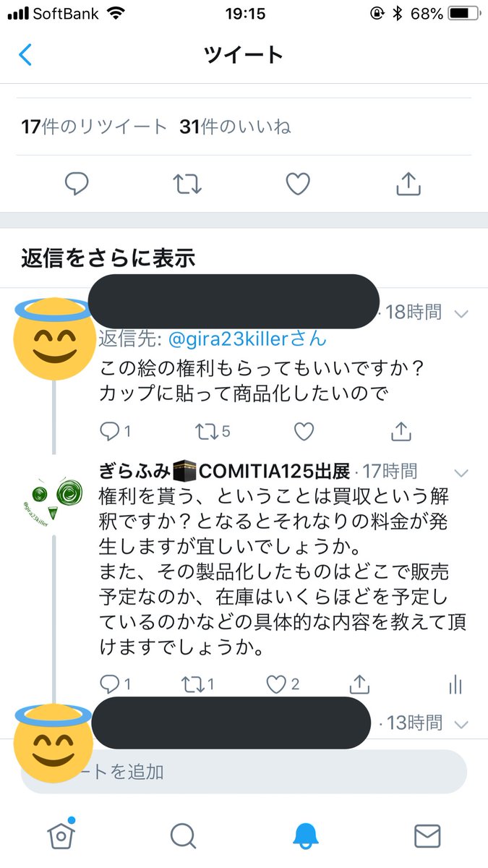Switch to the Messages tab

427,835
